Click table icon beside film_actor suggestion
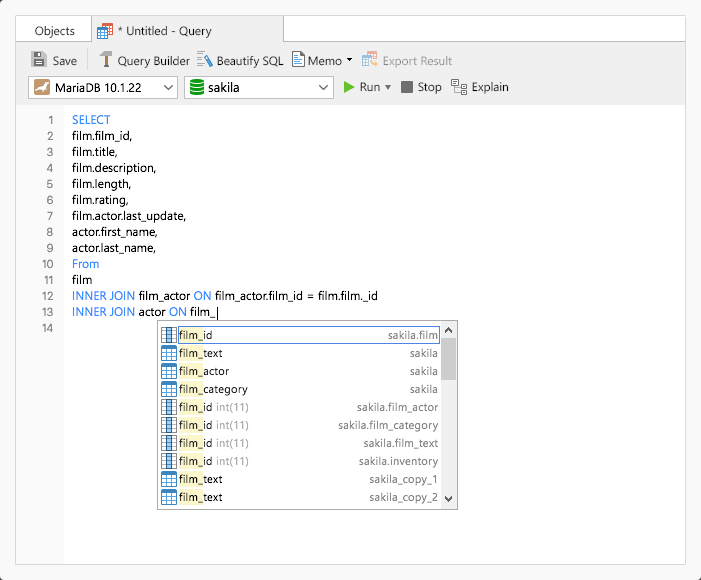Viewport: 701px width, 580px height. tap(169, 371)
